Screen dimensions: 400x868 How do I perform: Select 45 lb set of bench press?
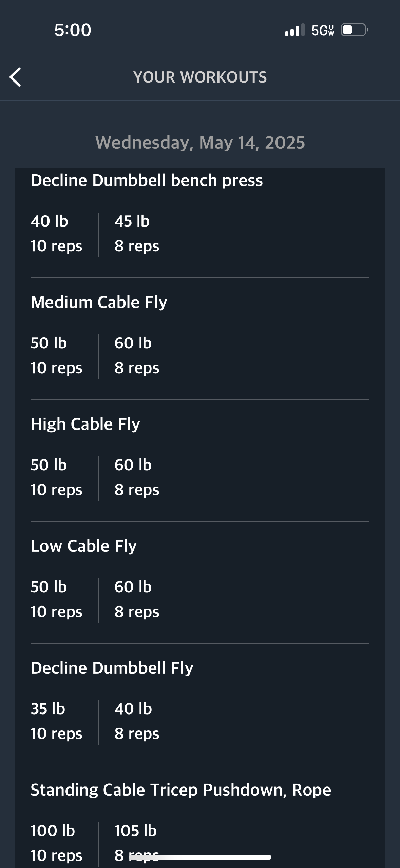137,233
